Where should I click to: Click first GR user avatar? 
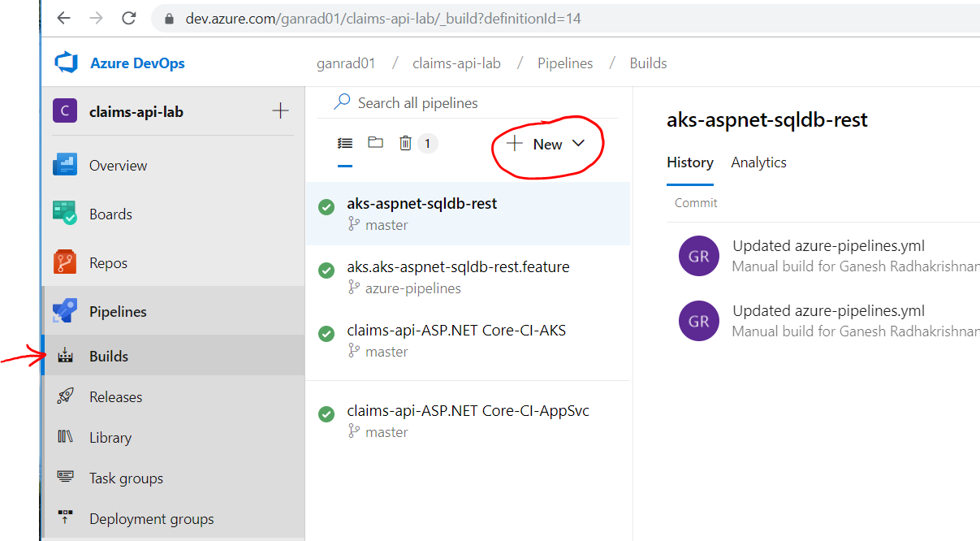tap(699, 256)
